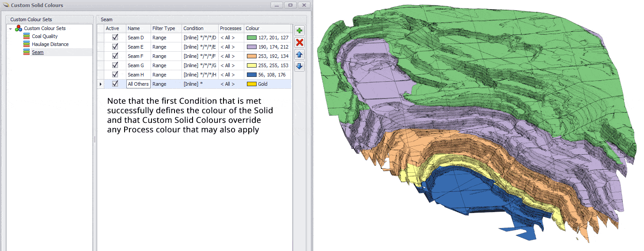Disable the Active checkbox for All Others

coord(115,84)
